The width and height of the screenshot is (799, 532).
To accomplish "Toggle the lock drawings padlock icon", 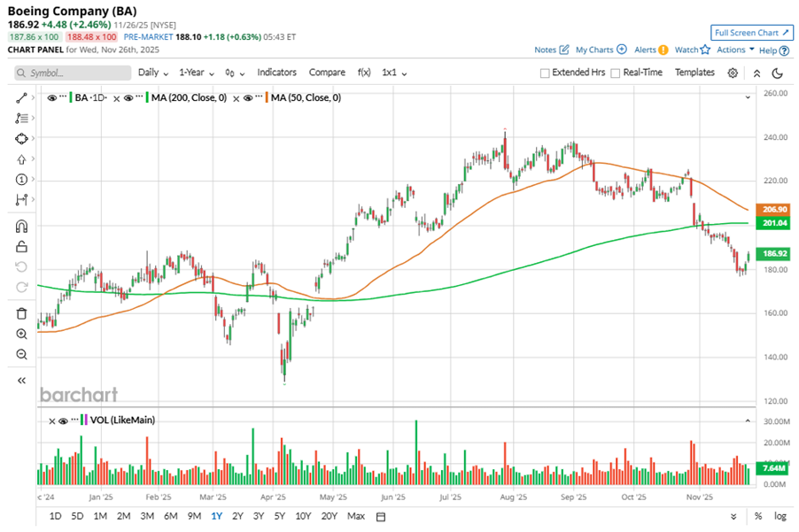I will tap(21, 246).
